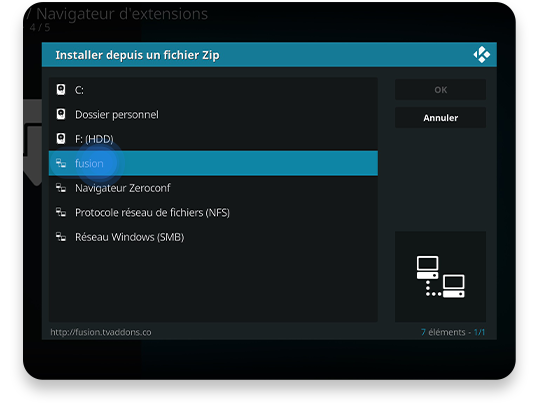Click the network icon beside Réseau Windows (SMB)
The image size is (542, 404).
click(x=61, y=237)
